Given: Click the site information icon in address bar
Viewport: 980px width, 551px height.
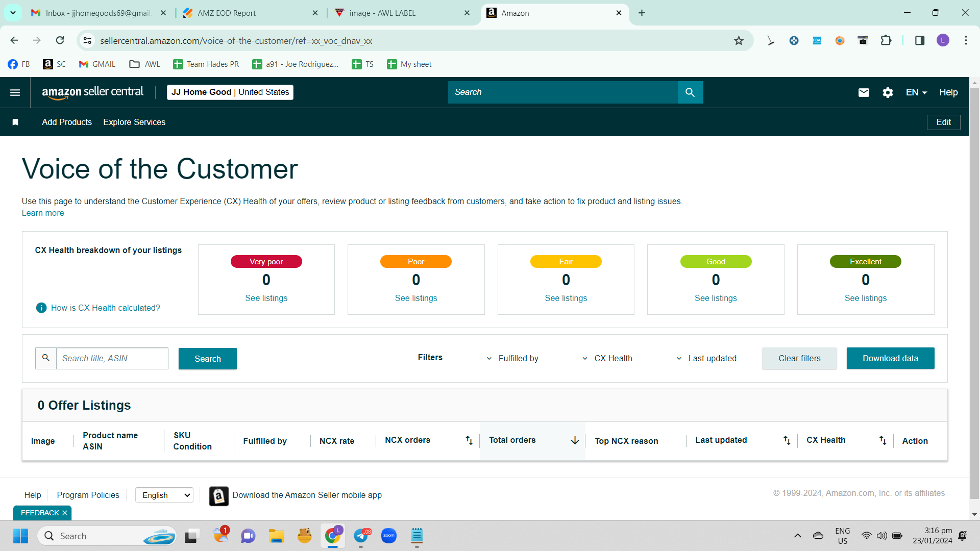Looking at the screenshot, I should tap(88, 40).
